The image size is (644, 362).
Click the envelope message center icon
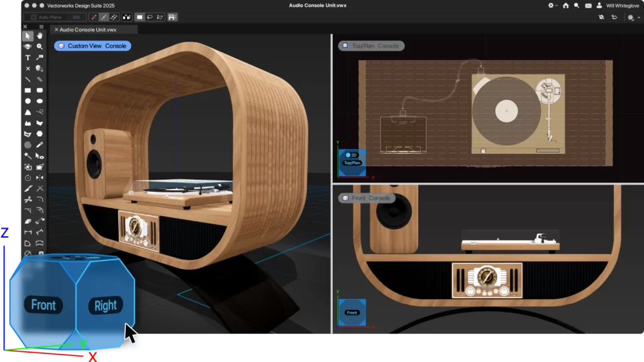click(x=588, y=6)
